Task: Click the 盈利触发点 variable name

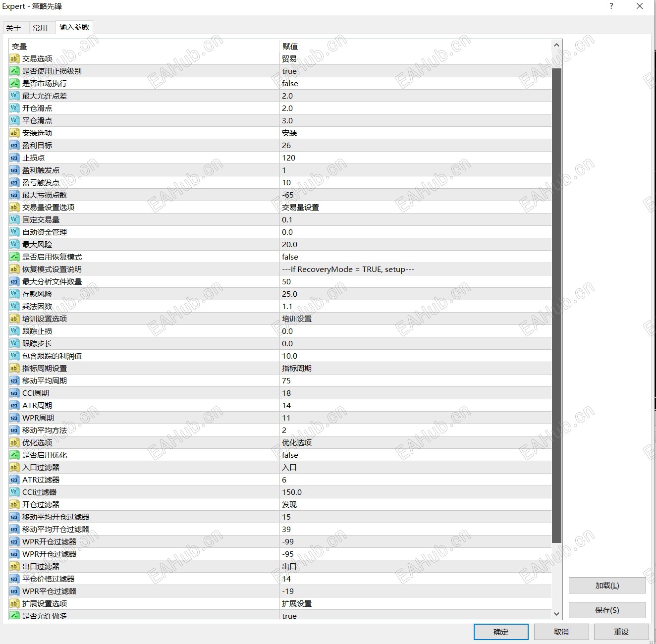Action: 41,170
